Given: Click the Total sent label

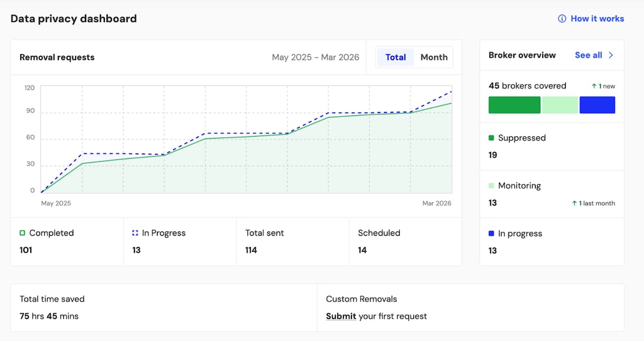Looking at the screenshot, I should 265,232.
